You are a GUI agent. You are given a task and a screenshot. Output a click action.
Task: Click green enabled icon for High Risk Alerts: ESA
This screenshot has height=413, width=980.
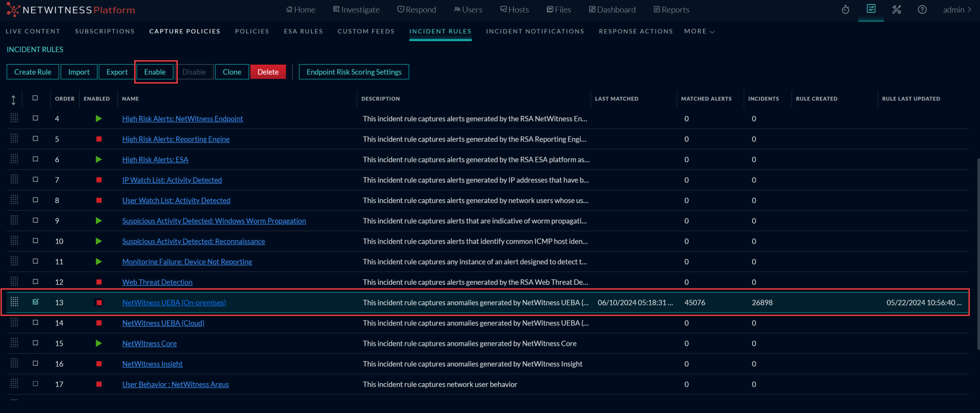(x=98, y=160)
